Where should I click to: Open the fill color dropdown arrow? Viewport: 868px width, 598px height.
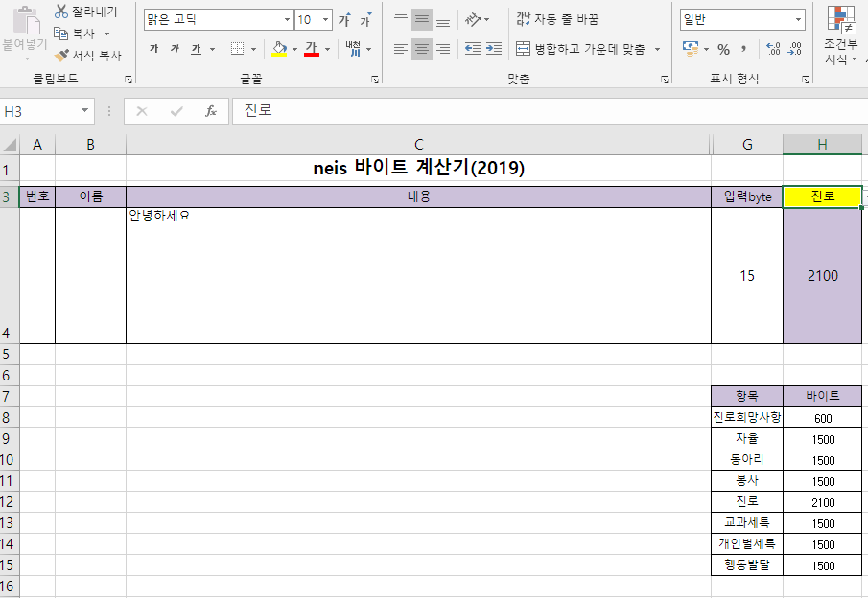(294, 49)
